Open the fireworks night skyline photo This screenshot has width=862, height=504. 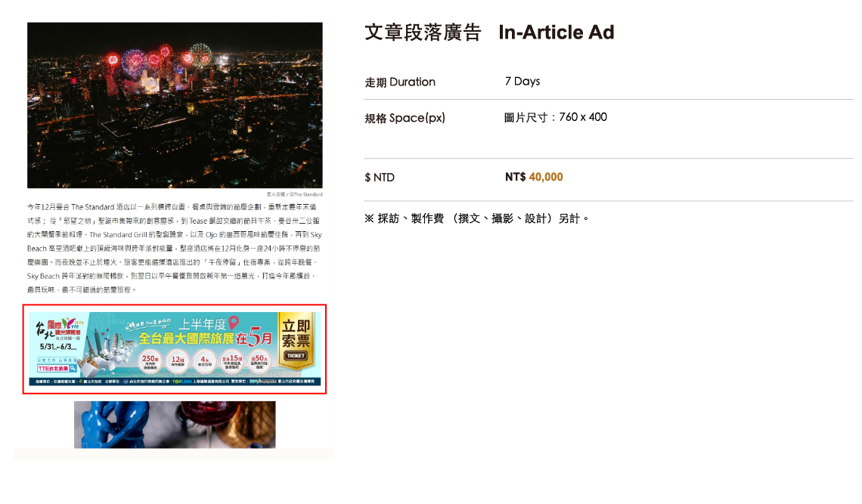pos(175,105)
